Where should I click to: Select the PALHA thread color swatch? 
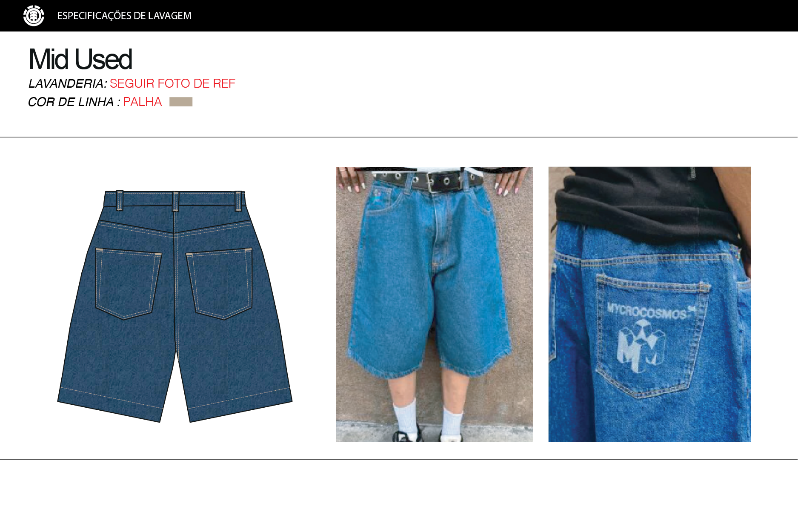pos(181,102)
